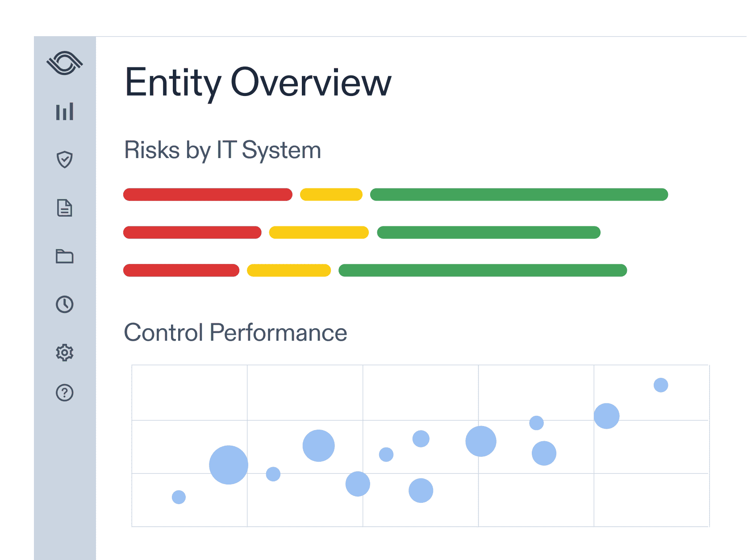747x560 pixels.
Task: Select the top-right bubble in the chart
Action: click(660, 384)
